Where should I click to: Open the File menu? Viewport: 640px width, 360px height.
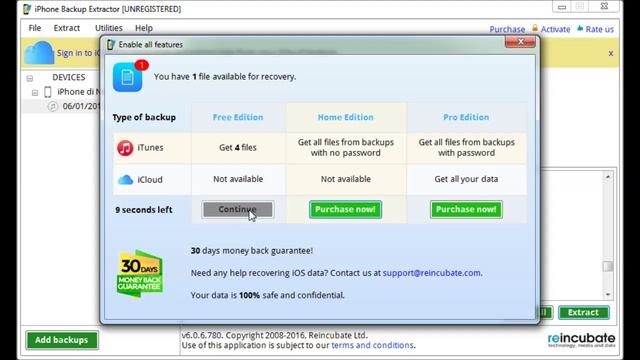click(35, 28)
